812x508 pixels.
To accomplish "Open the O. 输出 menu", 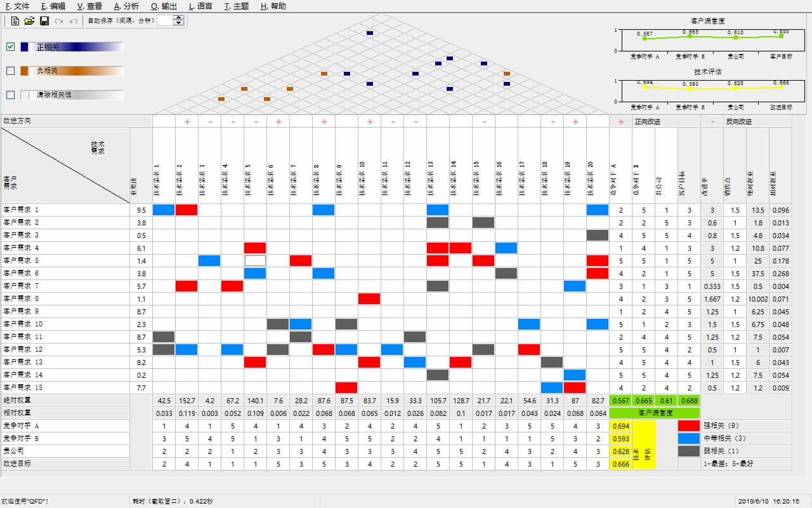I will pos(164,6).
